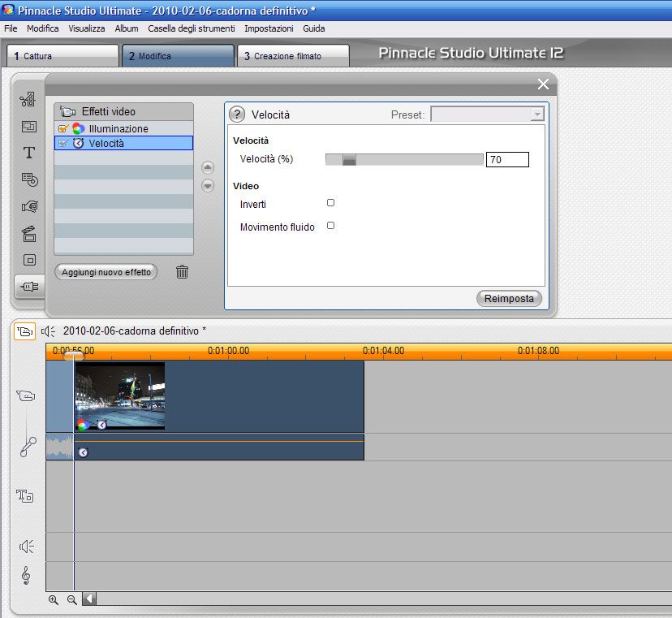Switch to the audio toolbox speaker icon
This screenshot has width=672, height=618.
click(x=48, y=331)
